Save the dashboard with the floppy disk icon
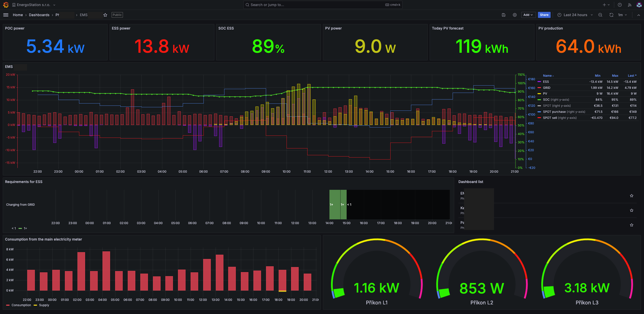Image resolution: width=644 pixels, height=314 pixels. pos(503,15)
